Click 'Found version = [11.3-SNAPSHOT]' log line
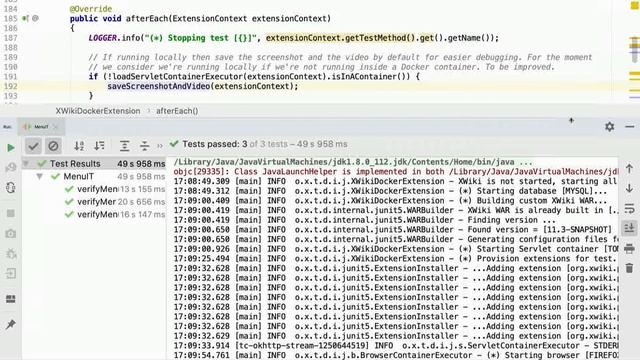 (x=393, y=230)
